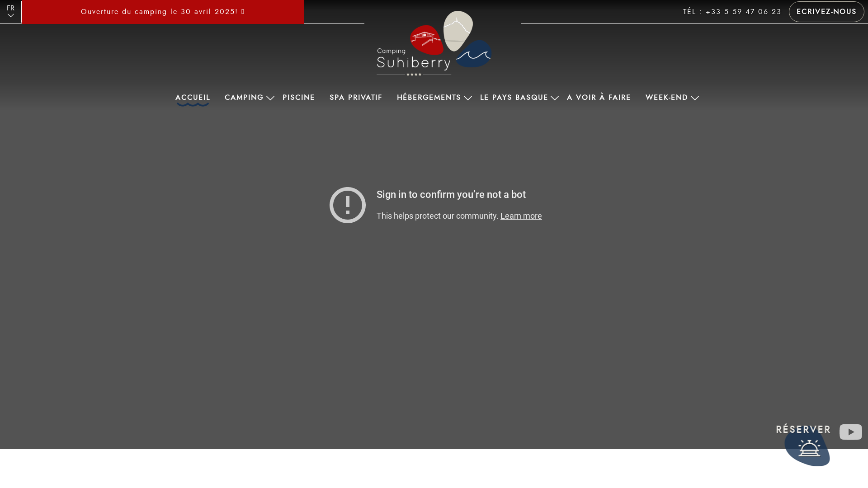Image resolution: width=868 pixels, height=488 pixels.
Task: Expand the WEEK-END dropdown arrow
Action: 695,98
